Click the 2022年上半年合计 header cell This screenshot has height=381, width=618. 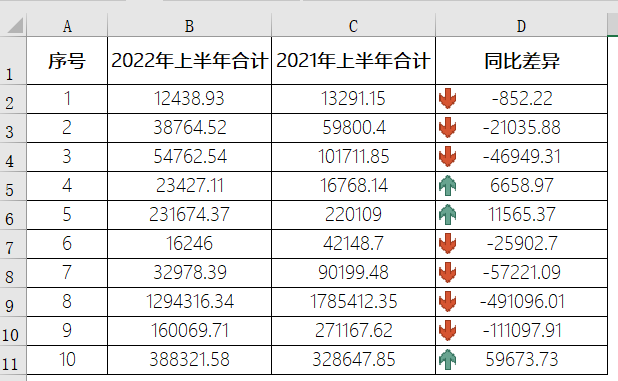pyautogui.click(x=190, y=61)
